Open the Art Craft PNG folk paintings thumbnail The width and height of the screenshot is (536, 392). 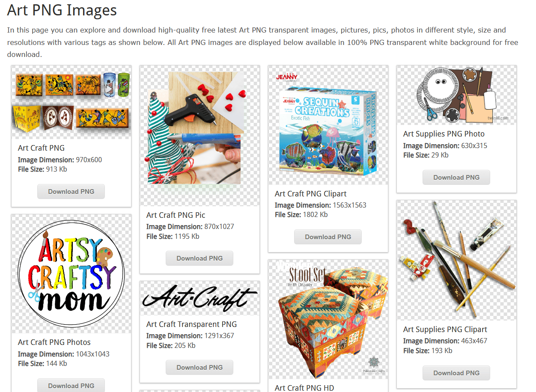point(71,102)
